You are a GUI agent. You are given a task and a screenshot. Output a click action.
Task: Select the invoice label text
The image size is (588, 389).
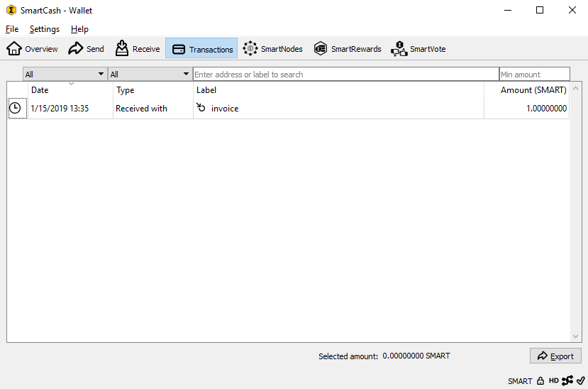pos(225,109)
